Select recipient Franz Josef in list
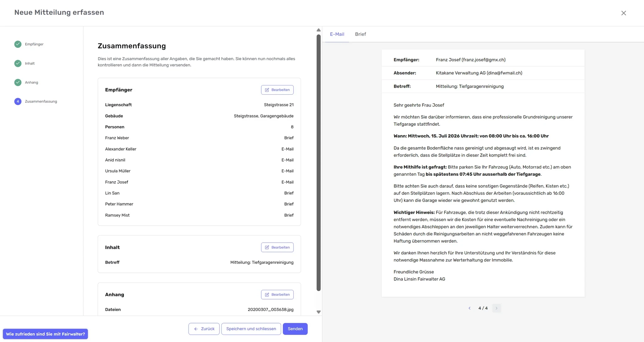Viewport: 644px width, 342px height. pyautogui.click(x=199, y=182)
